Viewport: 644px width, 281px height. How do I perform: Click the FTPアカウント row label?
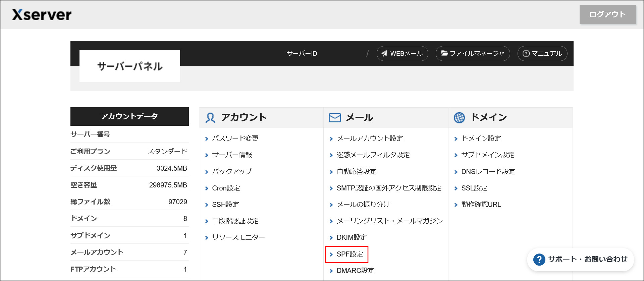tap(93, 269)
